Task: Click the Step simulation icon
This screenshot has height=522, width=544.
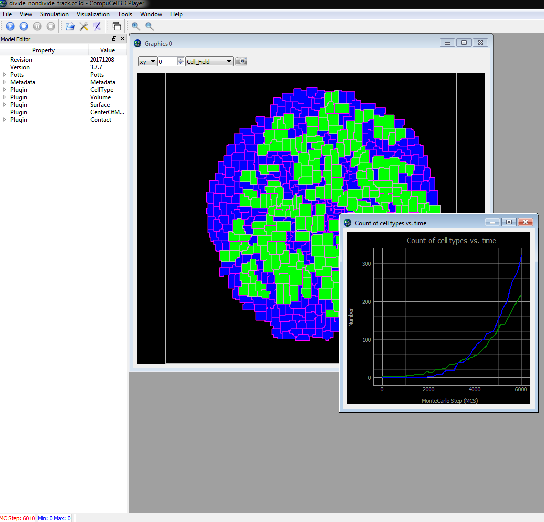Action: pyautogui.click(x=24, y=26)
